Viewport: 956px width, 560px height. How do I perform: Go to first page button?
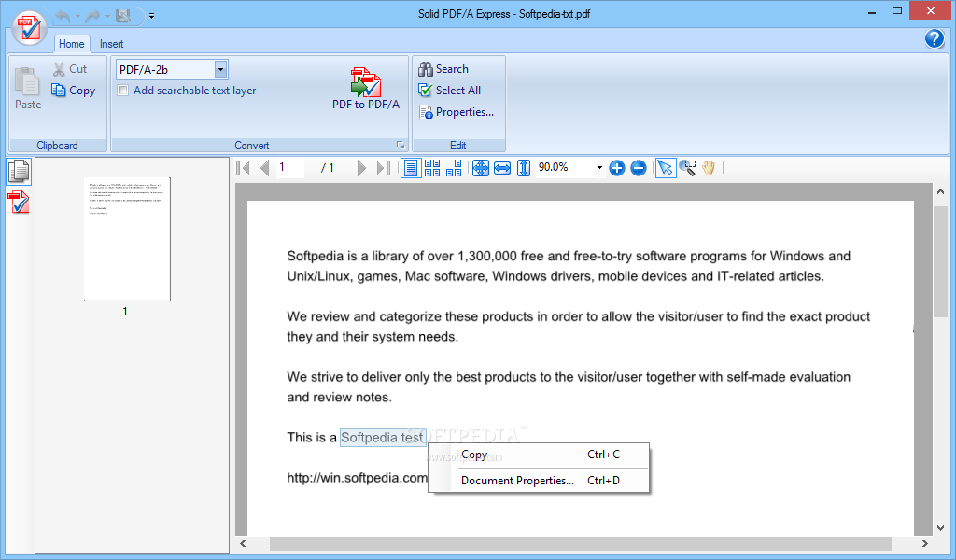pyautogui.click(x=243, y=168)
